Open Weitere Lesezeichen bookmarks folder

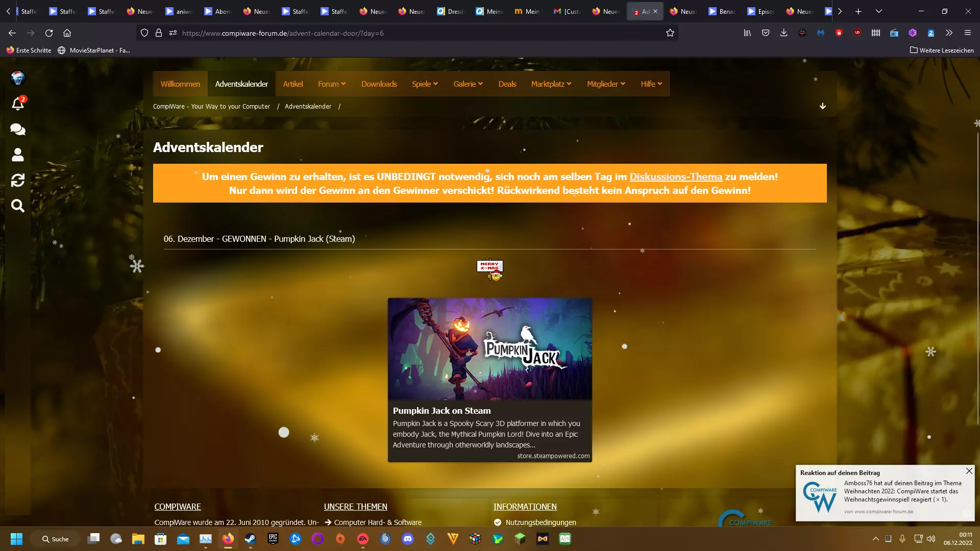tap(942, 50)
